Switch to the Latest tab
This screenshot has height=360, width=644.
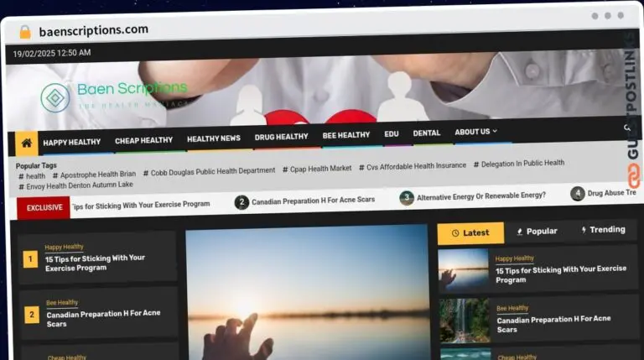pos(470,233)
